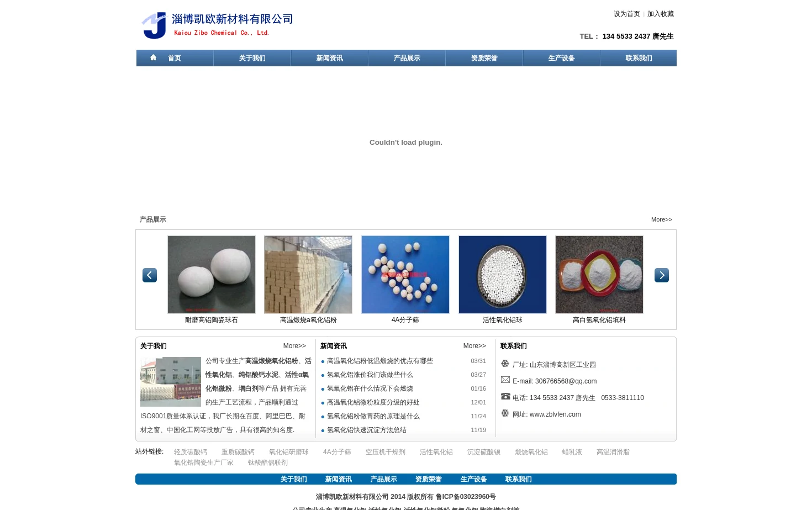The width and height of the screenshot is (812, 510).
Task: Click external link 沉淀硫酸钡
Action: (x=484, y=452)
